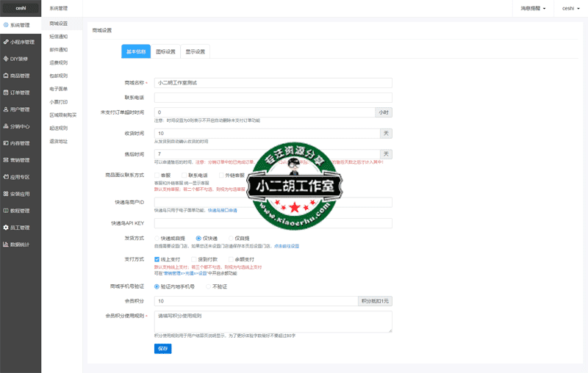588x373 pixels.
Task: Open the 营销管理=>充值=>设置 link
Action: point(185,273)
